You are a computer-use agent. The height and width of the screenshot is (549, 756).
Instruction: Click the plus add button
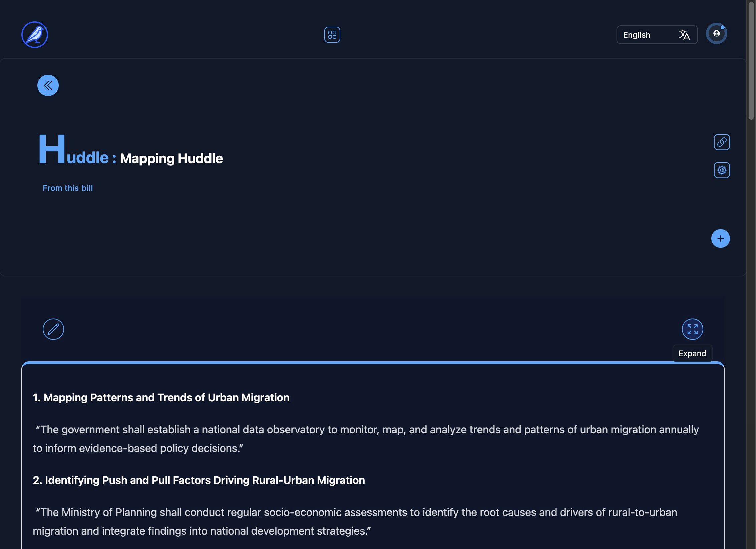[720, 238]
